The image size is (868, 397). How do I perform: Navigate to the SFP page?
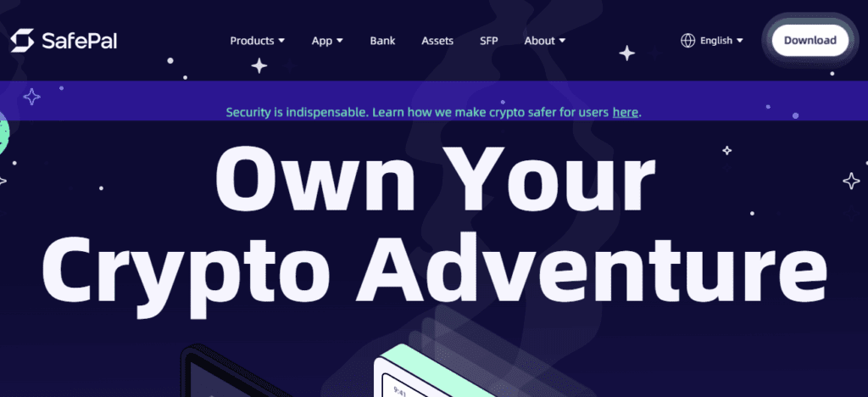pos(489,41)
